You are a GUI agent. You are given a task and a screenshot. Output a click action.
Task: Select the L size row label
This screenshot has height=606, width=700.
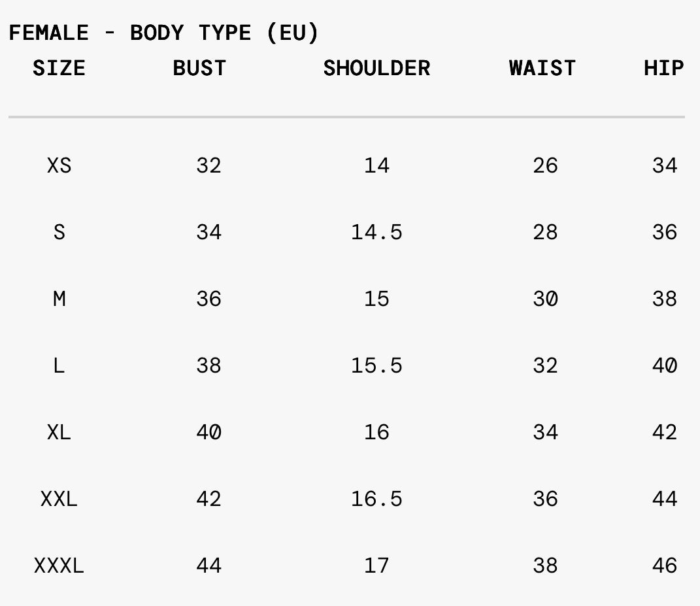[x=59, y=365]
